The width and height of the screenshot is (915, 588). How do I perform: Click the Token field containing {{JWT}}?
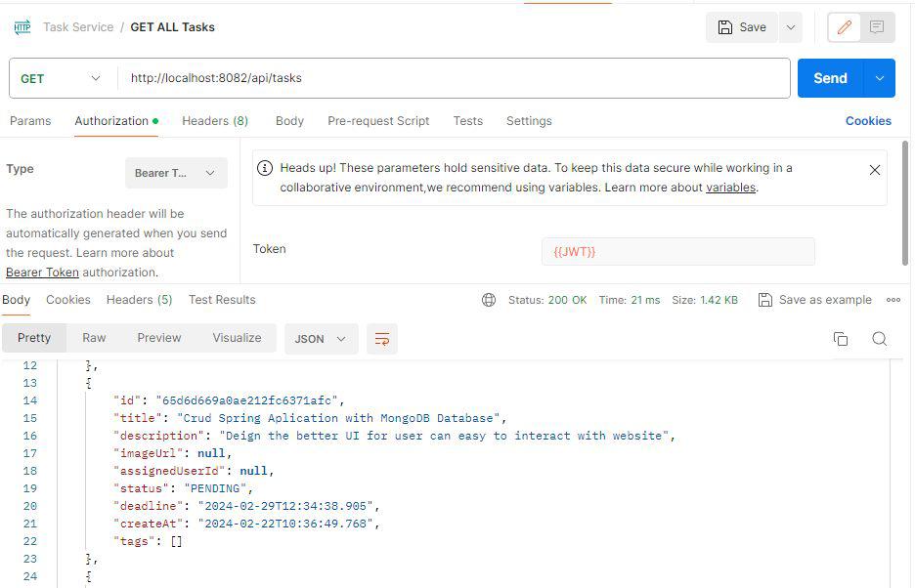pos(677,251)
